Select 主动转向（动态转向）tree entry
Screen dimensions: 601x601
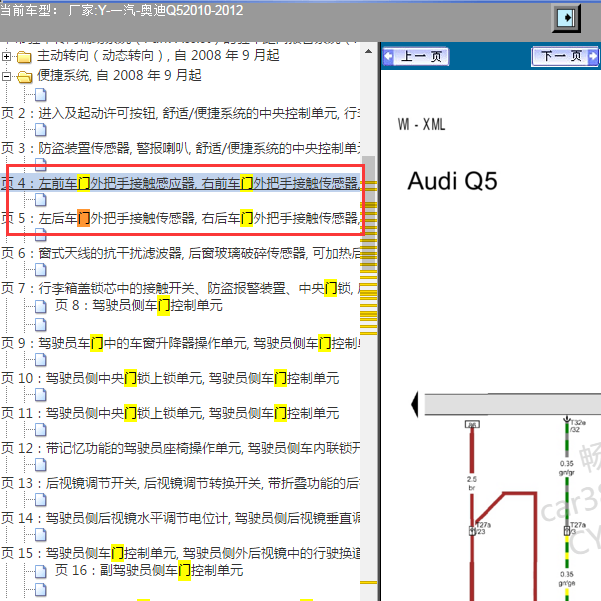(x=158, y=56)
